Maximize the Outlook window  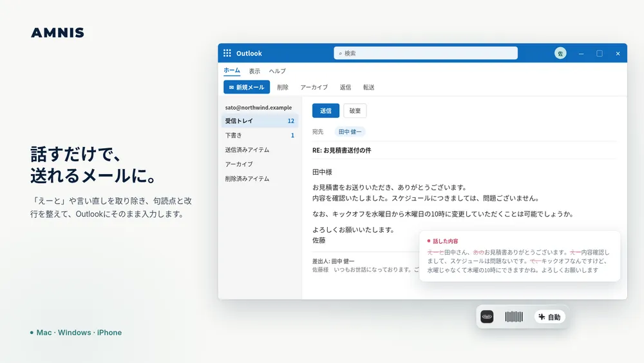[x=600, y=54]
